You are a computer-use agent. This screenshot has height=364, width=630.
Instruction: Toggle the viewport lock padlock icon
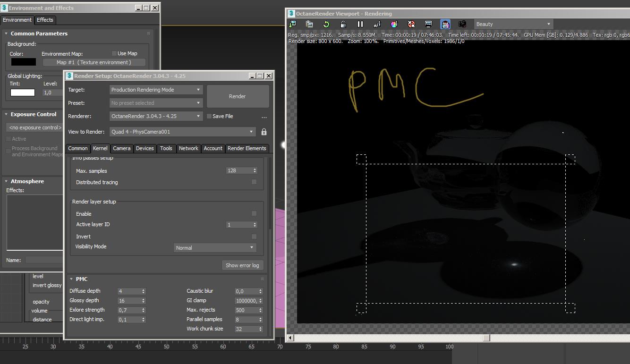tap(343, 24)
